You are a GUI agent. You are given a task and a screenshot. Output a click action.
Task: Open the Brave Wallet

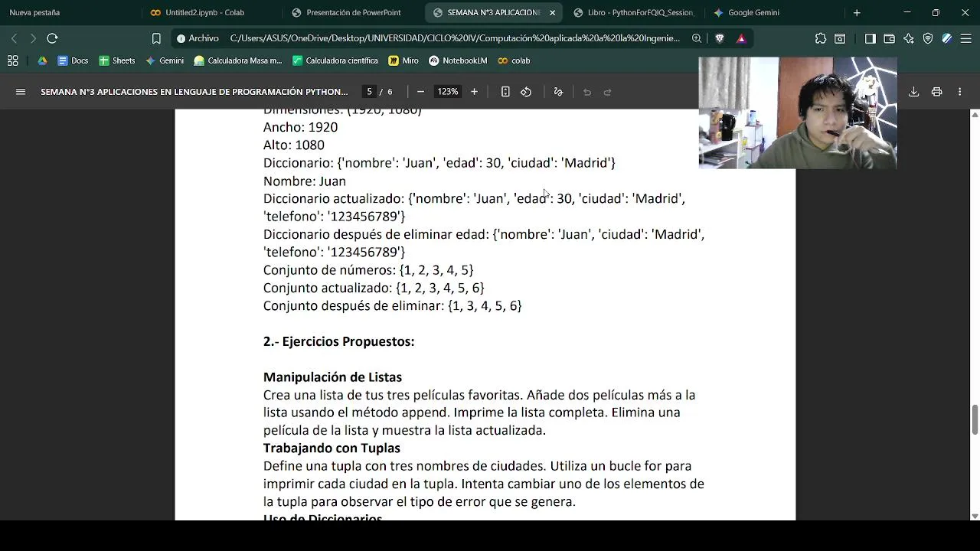(x=889, y=38)
